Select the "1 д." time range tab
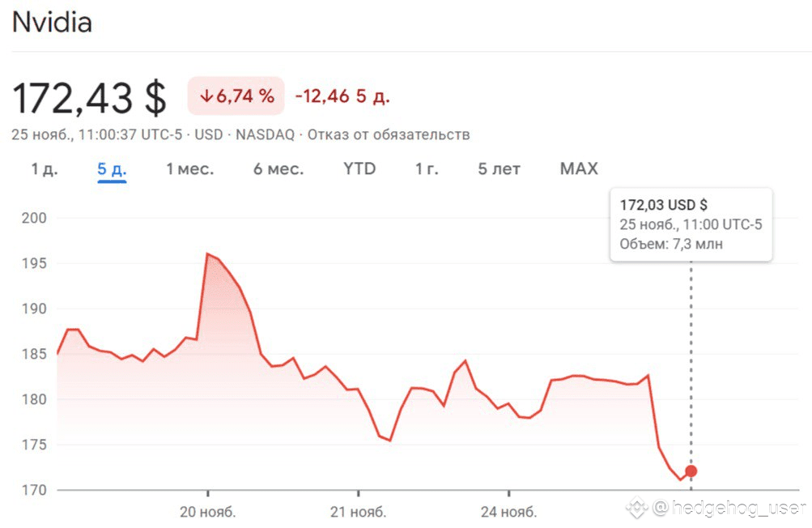Viewport: 812px width, 528px height. 45,169
